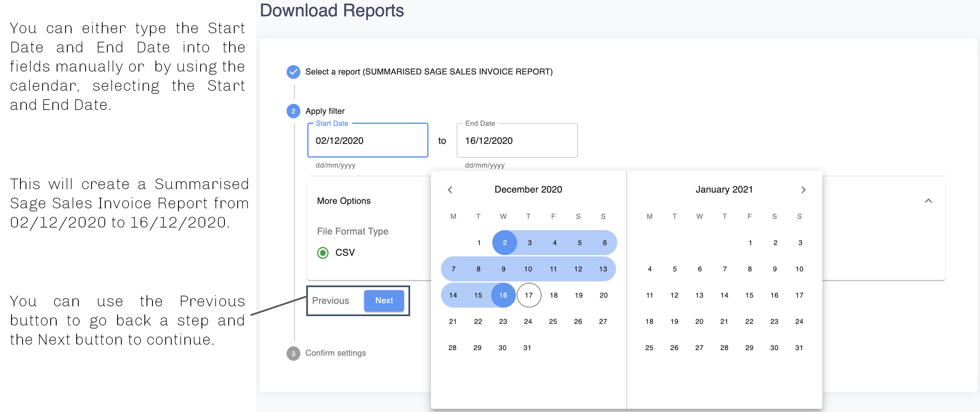Image resolution: width=980 pixels, height=412 pixels.
Task: Pick January 15 in the calendar
Action: point(750,295)
